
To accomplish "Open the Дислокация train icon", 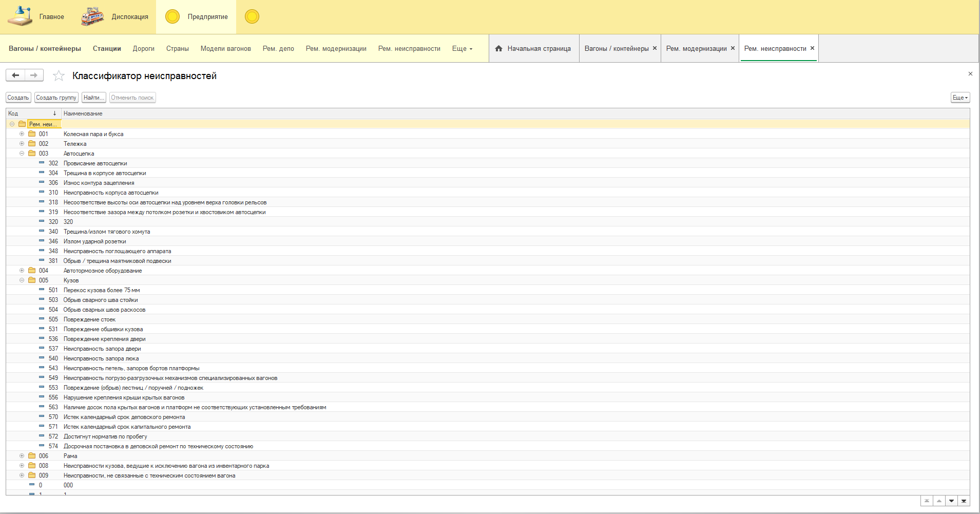I will 92,16.
